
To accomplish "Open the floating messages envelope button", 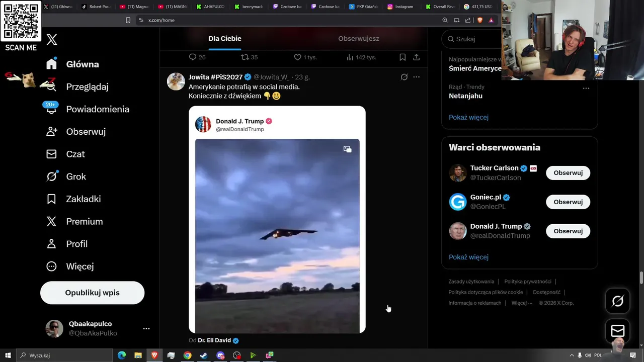I will pos(617,331).
